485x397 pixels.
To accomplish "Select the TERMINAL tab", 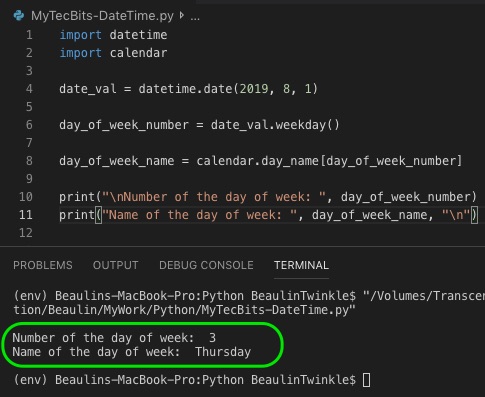I will [301, 265].
